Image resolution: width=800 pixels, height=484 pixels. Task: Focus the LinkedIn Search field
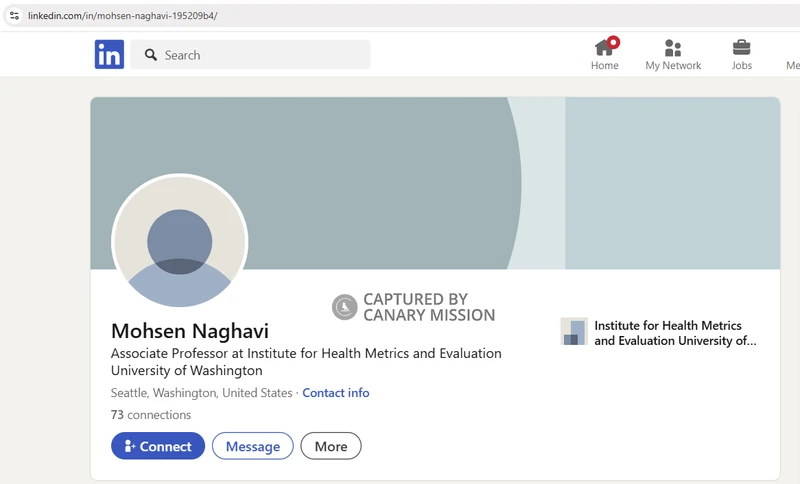251,55
